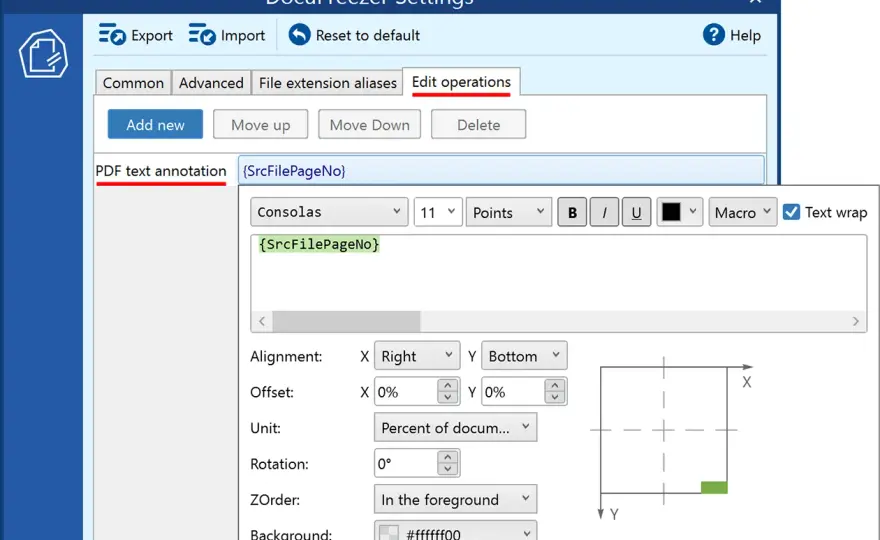Image resolution: width=880 pixels, height=540 pixels.
Task: Open the X alignment Right dropdown
Action: (417, 356)
